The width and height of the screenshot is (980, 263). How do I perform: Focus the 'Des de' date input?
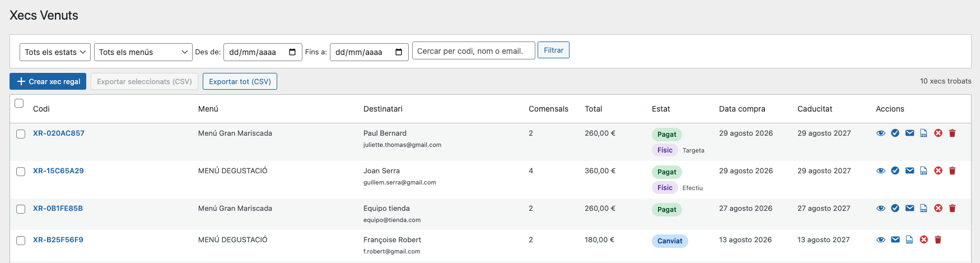(263, 52)
